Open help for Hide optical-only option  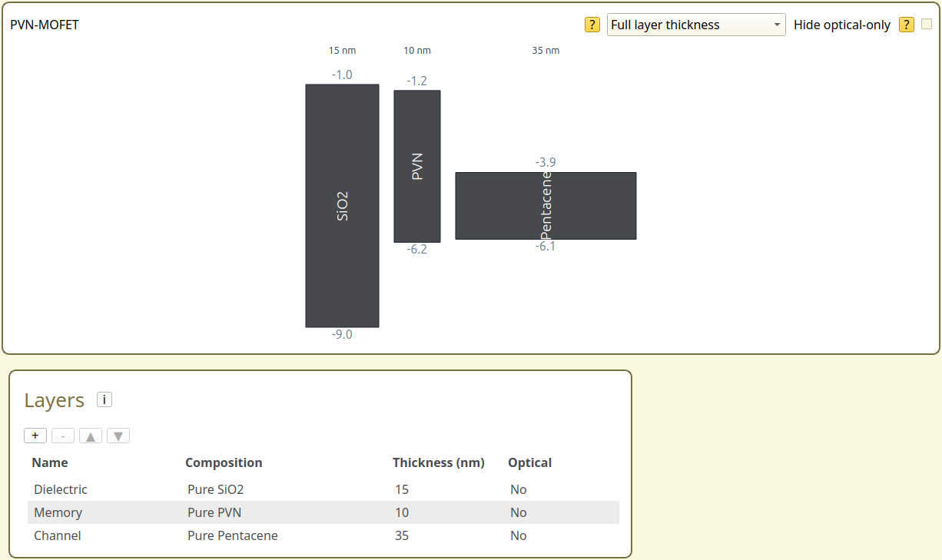[907, 25]
